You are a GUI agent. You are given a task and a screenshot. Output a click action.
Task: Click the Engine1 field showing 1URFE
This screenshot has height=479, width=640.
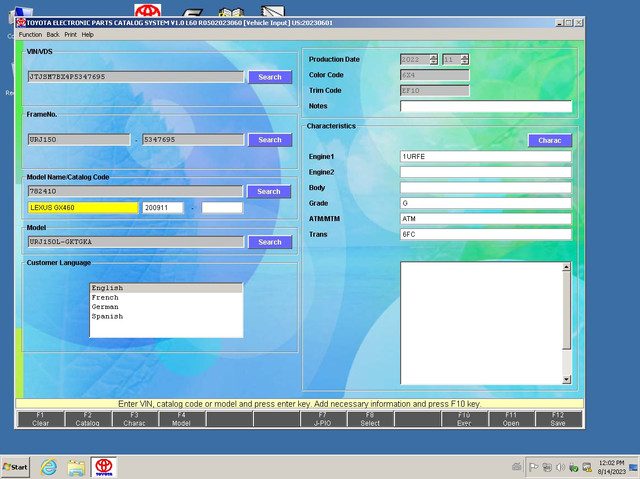pos(486,157)
